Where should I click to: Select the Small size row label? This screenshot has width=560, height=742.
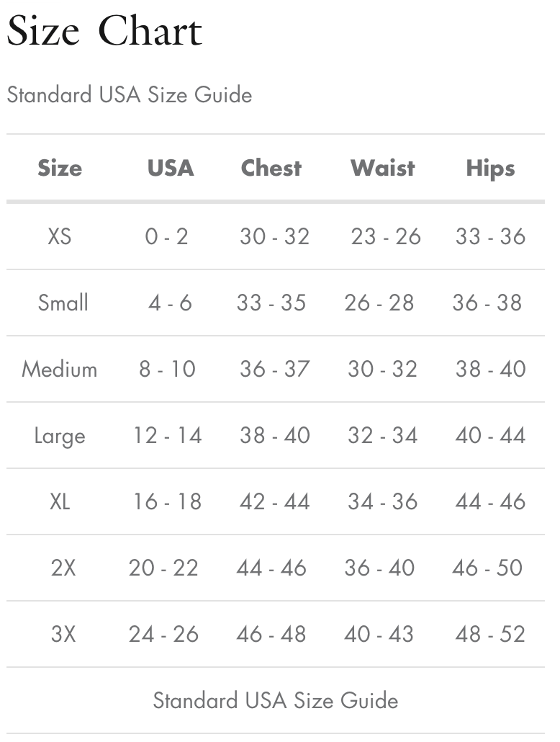pos(63,303)
